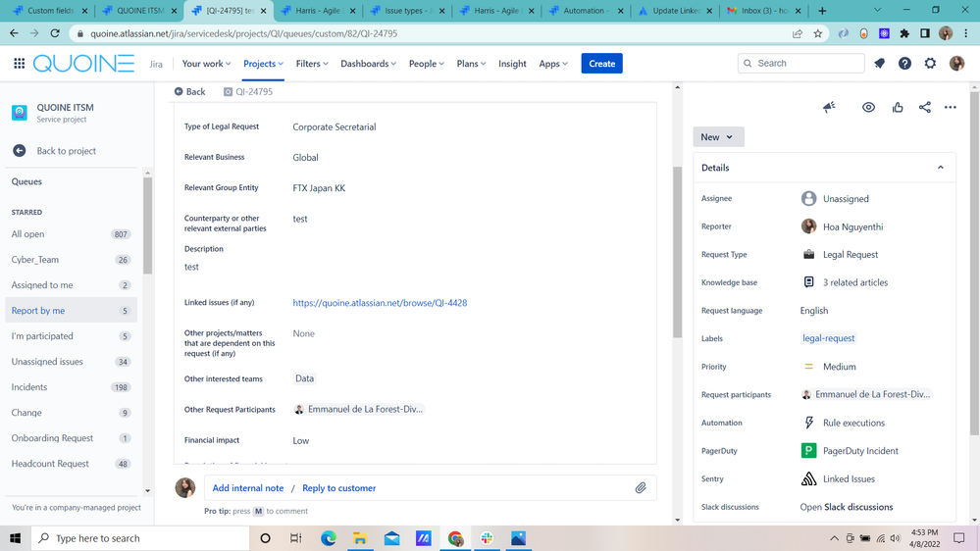Switch to the Custom fields browser tab
The height and width of the screenshot is (551, 980).
(51, 11)
